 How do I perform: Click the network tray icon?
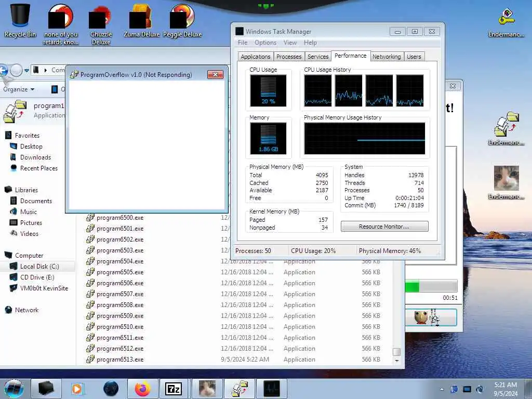click(467, 389)
